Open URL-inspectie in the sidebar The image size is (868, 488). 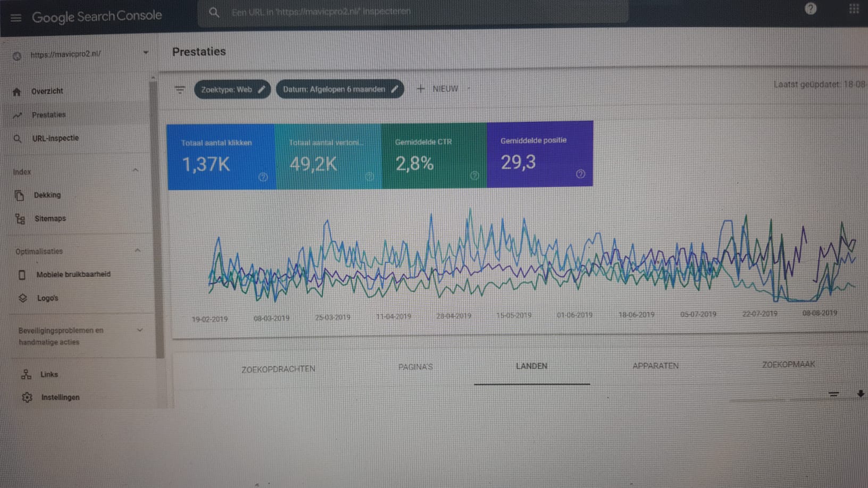[55, 138]
